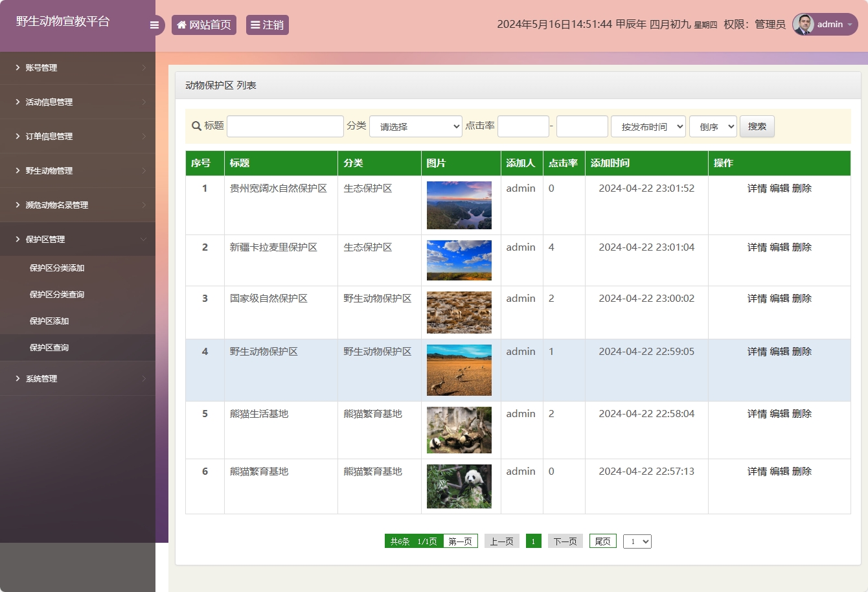
Task: Click the list icon on the 注销 button
Action: tap(255, 25)
